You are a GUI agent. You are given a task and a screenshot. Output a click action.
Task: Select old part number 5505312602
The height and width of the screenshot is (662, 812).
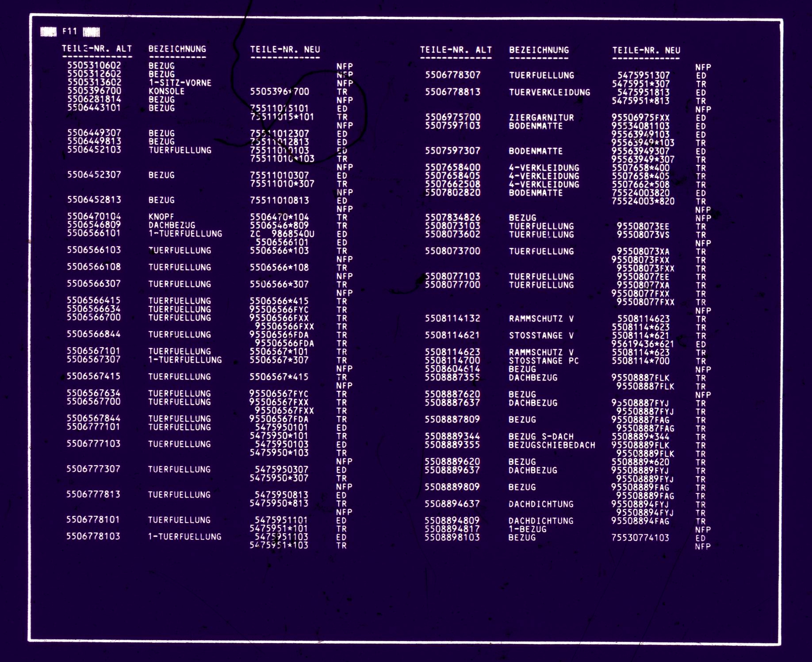94,74
